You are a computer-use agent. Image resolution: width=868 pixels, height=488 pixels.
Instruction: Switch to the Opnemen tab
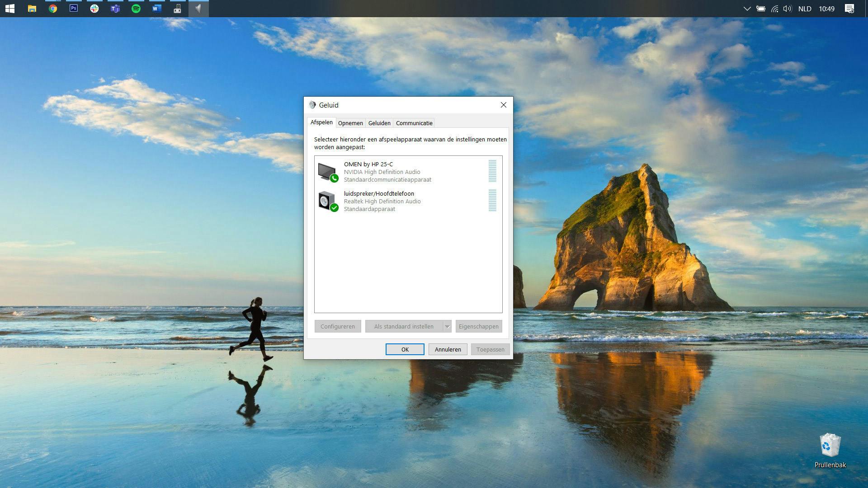[x=350, y=123]
